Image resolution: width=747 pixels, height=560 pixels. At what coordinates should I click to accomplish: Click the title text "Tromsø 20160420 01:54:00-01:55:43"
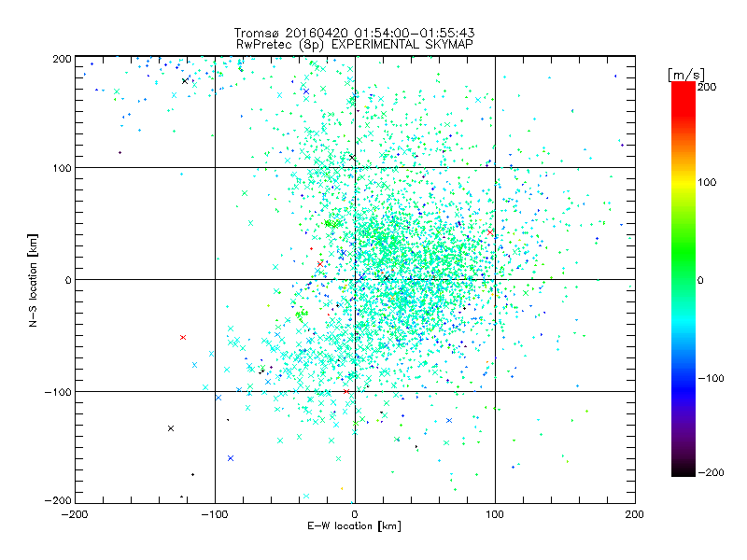354,33
